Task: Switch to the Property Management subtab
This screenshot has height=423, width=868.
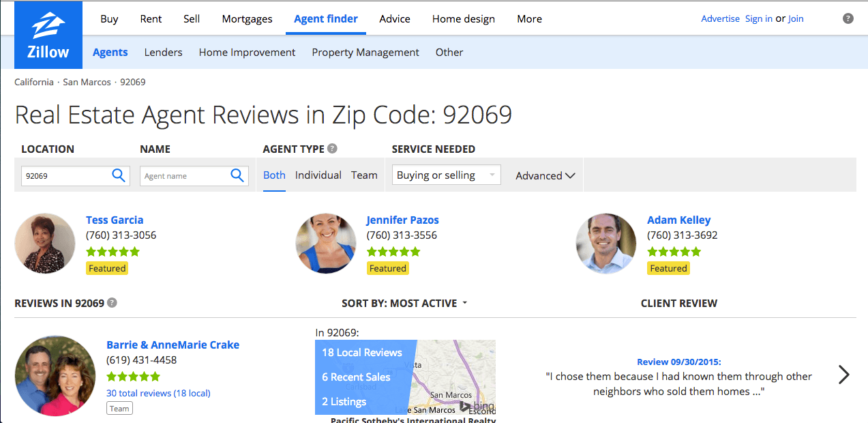Action: 365,52
